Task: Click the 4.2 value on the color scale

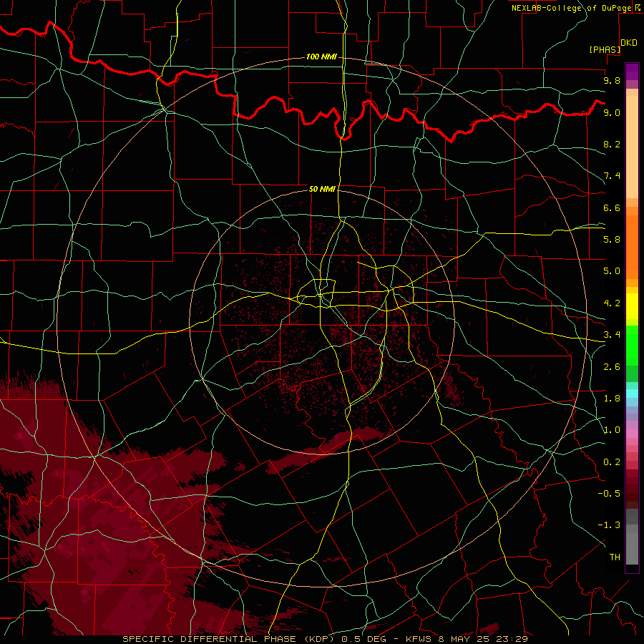Action: [x=612, y=303]
